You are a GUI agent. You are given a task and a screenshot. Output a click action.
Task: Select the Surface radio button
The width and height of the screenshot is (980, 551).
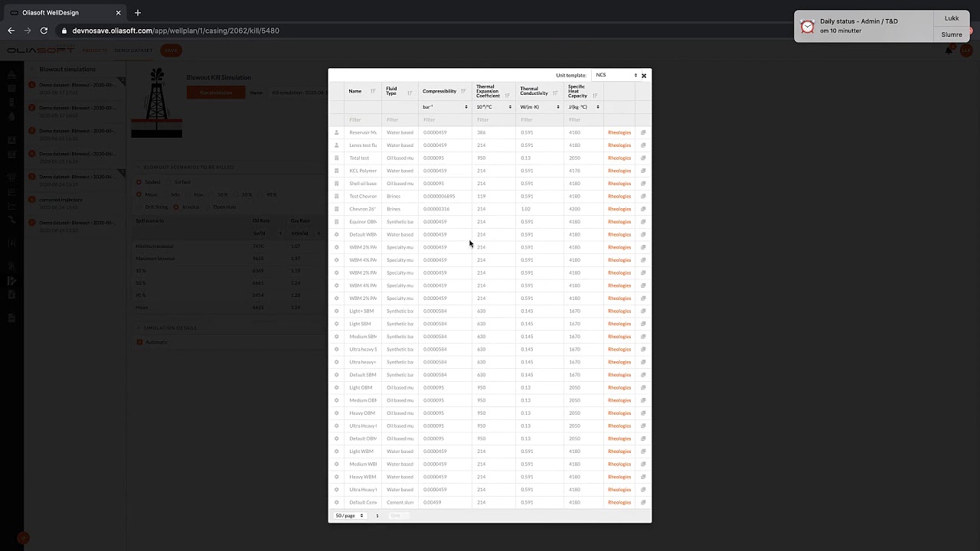tap(168, 182)
